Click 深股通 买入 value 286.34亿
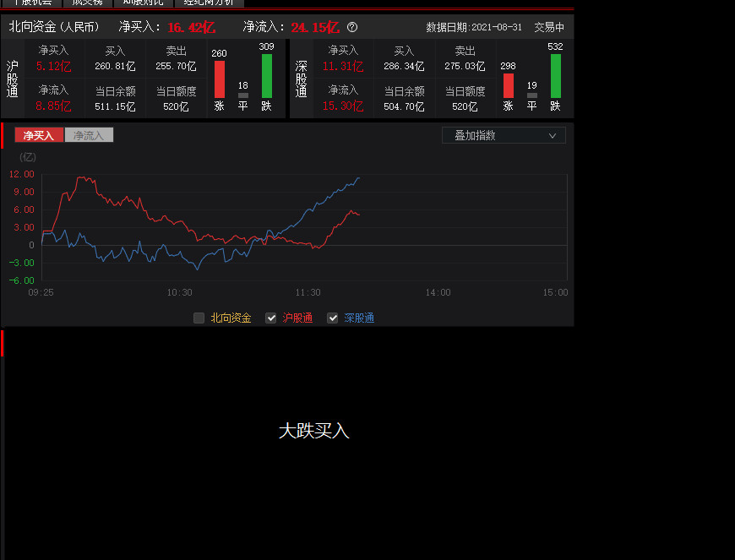This screenshot has width=735, height=560. [404, 66]
